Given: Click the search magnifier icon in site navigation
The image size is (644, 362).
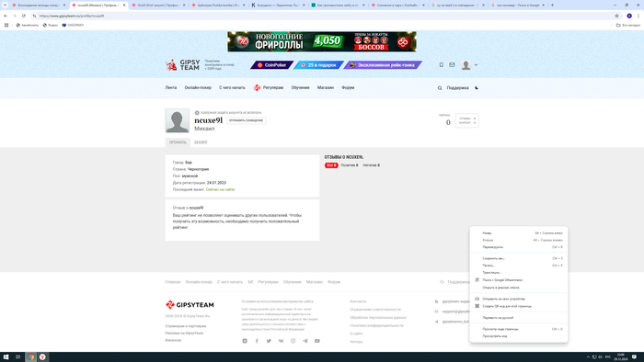Looking at the screenshot, I should (440, 87).
